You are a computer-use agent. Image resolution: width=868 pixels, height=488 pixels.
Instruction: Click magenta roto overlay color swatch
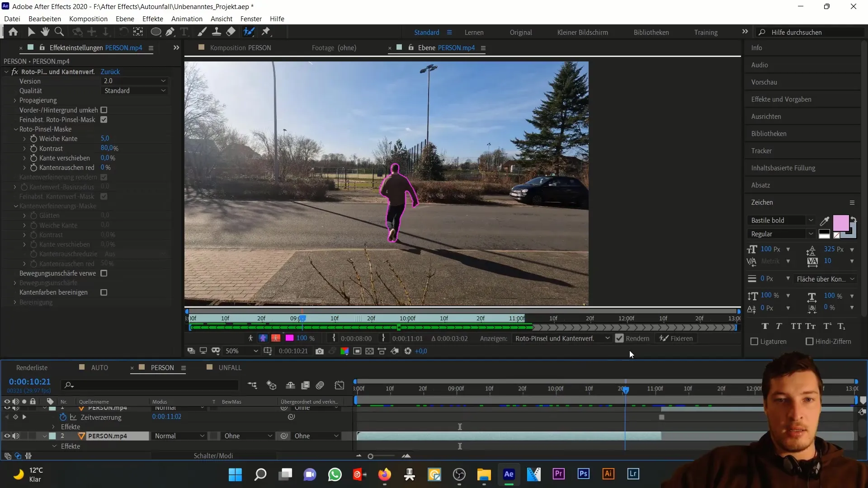(x=289, y=338)
